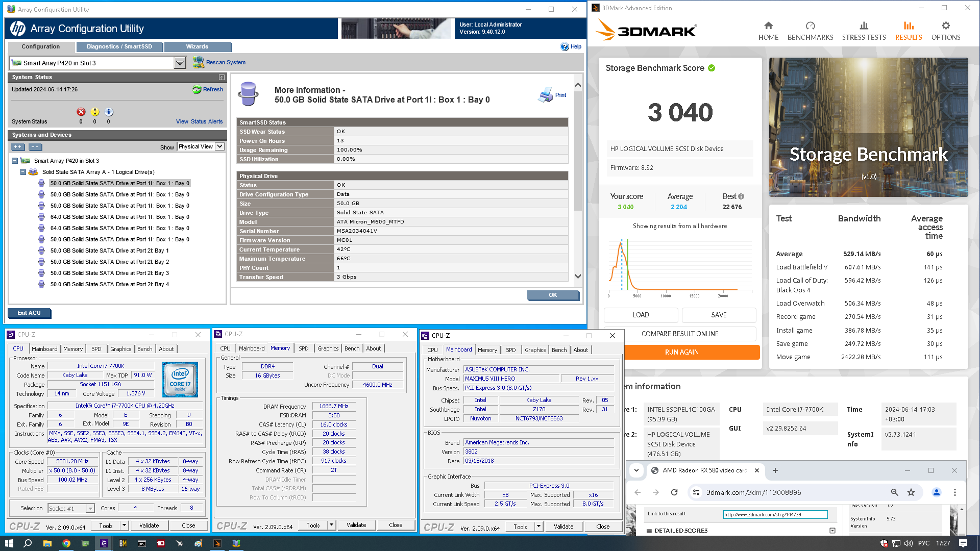Open the 3DMark taskbar icon
Image resolution: width=980 pixels, height=551 pixels.
[217, 543]
